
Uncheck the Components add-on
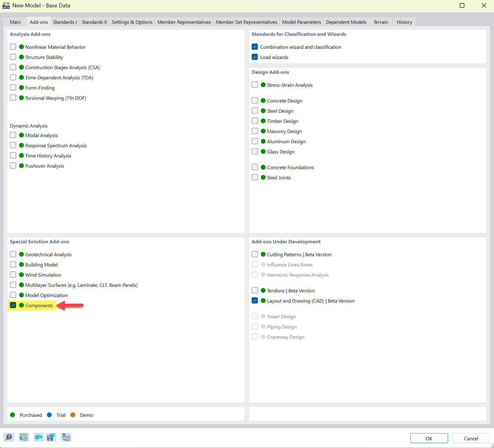coord(13,305)
